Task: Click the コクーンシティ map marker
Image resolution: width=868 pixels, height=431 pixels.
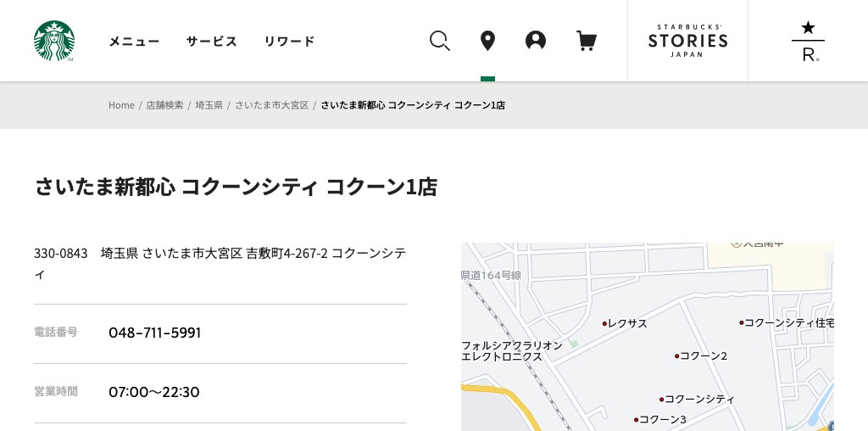Action: click(x=697, y=400)
